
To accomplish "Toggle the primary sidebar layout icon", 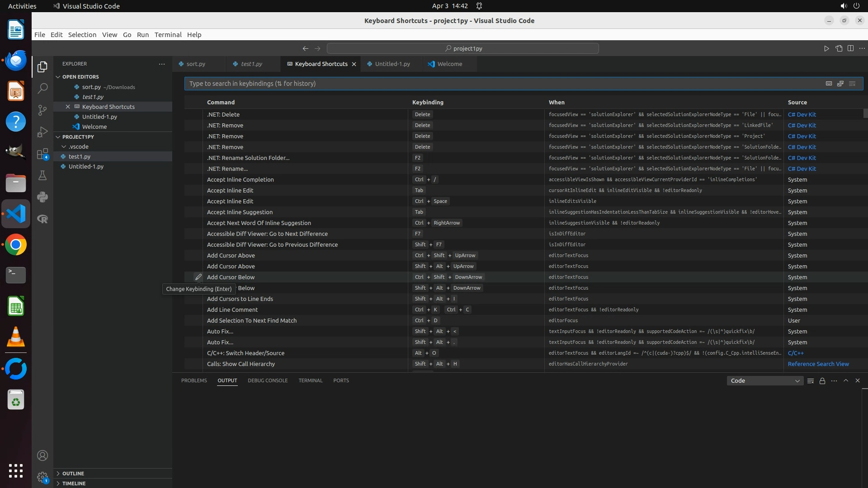I will 850,48.
